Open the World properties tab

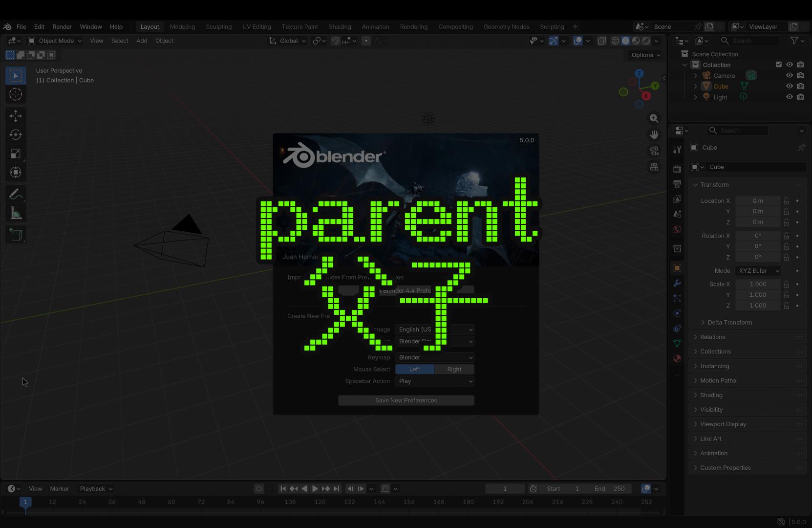click(x=677, y=229)
